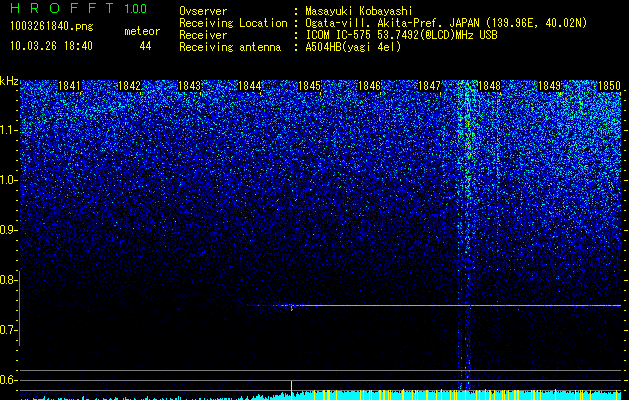This screenshot has width=629, height=400.
Task: Click time marker 1848
Action: coord(490,86)
